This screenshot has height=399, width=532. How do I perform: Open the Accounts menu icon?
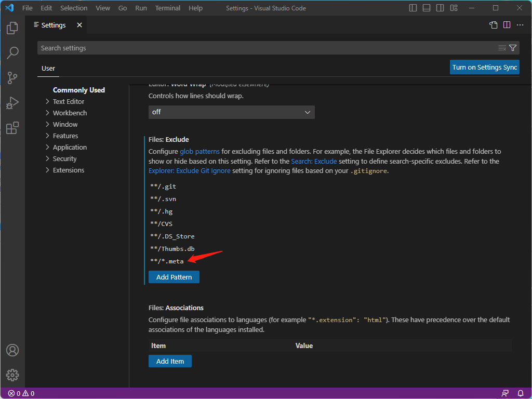[x=12, y=350]
